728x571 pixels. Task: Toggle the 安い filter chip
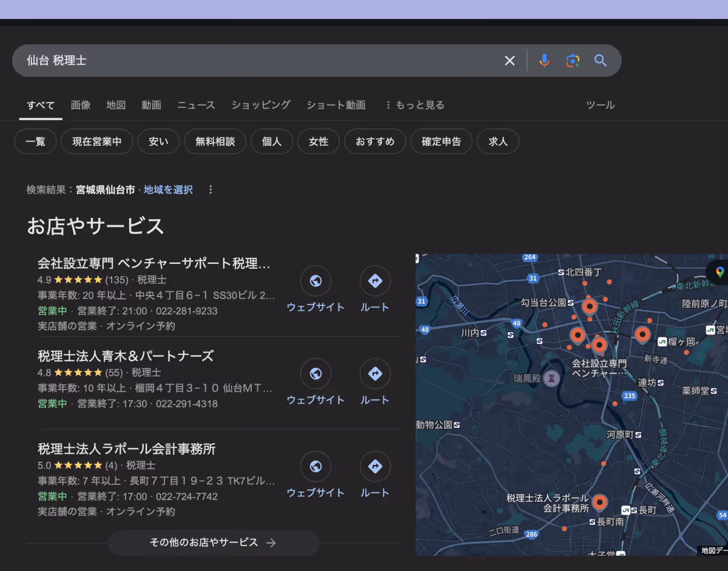click(158, 141)
